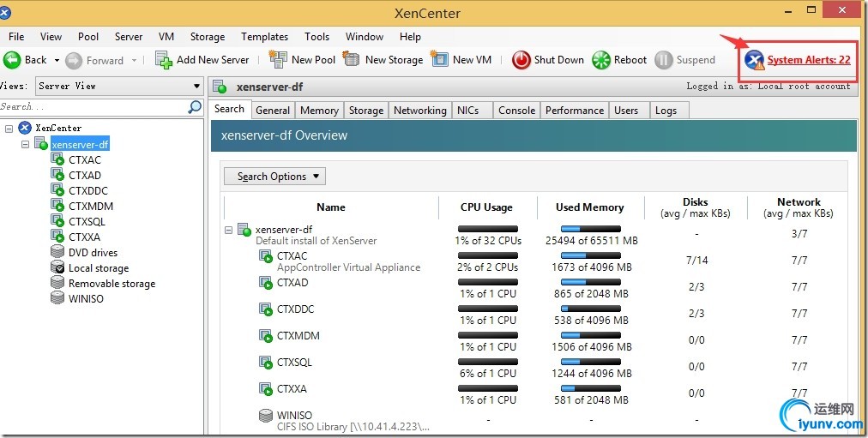Viewport: 868px width, 438px height.
Task: Click the New Storage icon
Action: coord(352,59)
